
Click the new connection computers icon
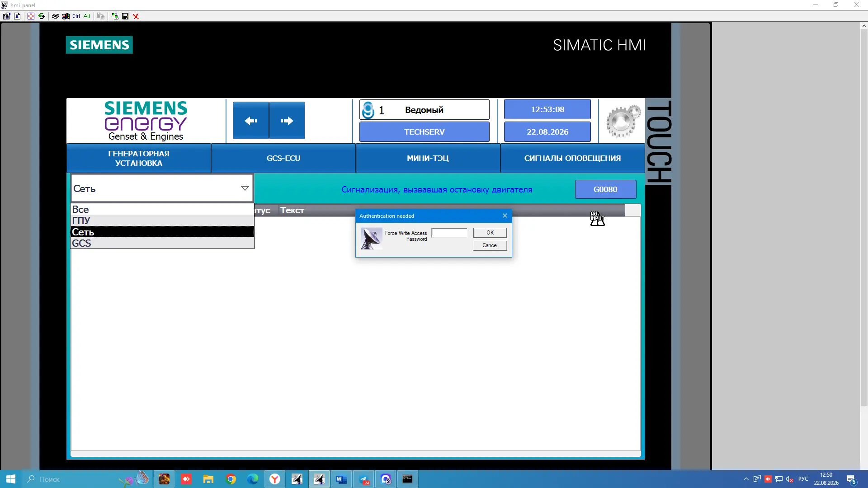tap(115, 16)
